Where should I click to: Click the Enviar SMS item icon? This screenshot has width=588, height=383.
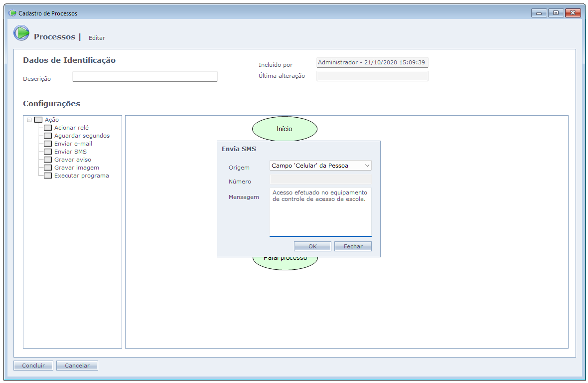click(48, 152)
